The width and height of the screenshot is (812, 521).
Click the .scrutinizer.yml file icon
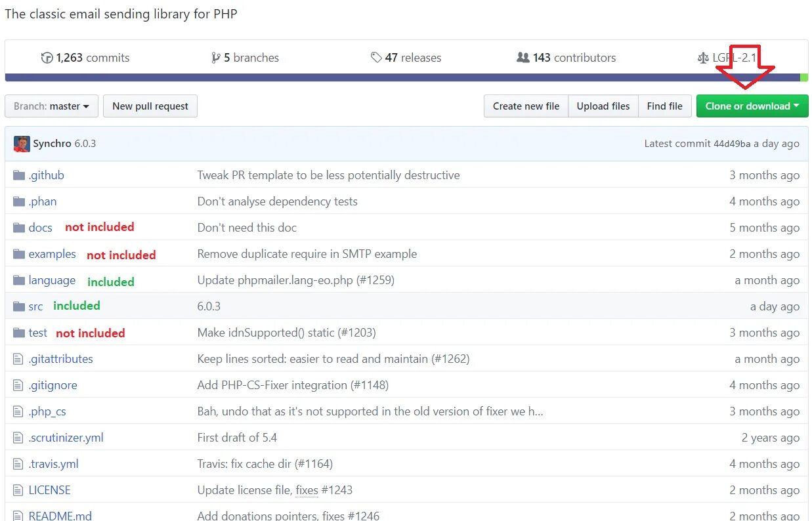(x=18, y=438)
